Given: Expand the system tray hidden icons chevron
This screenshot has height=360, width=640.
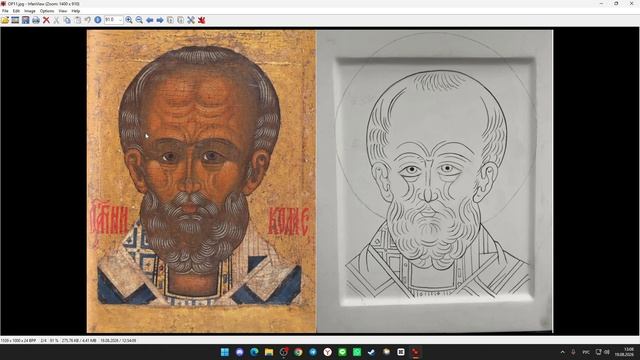Looking at the screenshot, I should pyautogui.click(x=562, y=352).
